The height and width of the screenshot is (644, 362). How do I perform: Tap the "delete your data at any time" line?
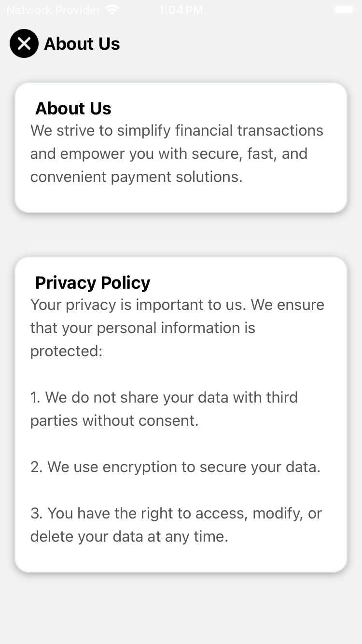pyautogui.click(x=129, y=537)
